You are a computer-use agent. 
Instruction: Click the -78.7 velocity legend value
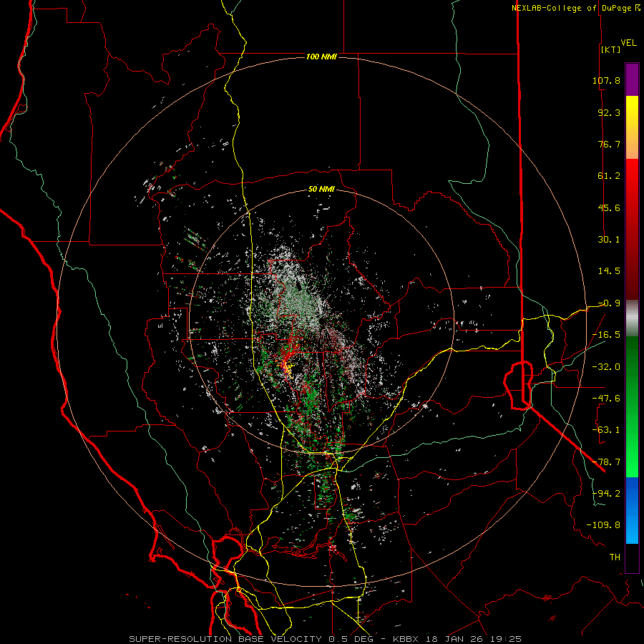(606, 462)
